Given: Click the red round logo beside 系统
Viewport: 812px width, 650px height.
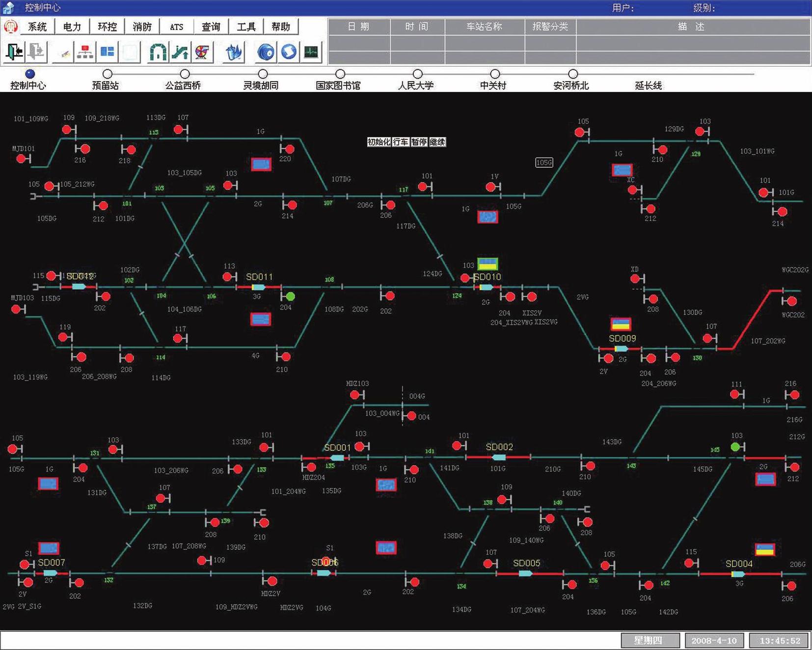Looking at the screenshot, I should coord(10,27).
